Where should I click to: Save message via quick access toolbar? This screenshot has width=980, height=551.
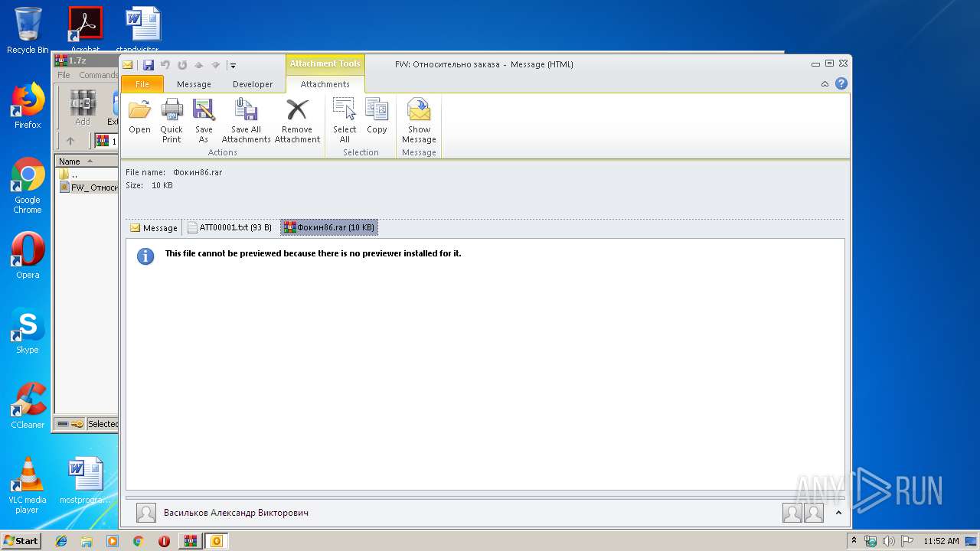149,65
